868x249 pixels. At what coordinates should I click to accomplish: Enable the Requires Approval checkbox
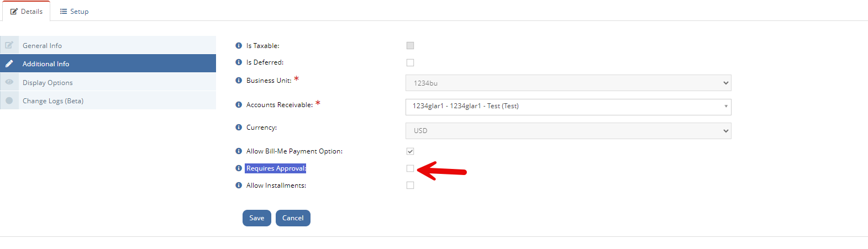pos(410,168)
